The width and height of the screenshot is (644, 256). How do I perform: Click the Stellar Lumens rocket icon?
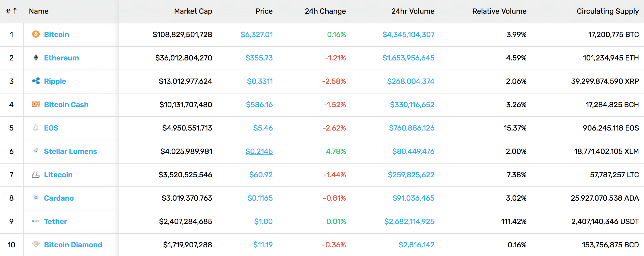tap(36, 151)
